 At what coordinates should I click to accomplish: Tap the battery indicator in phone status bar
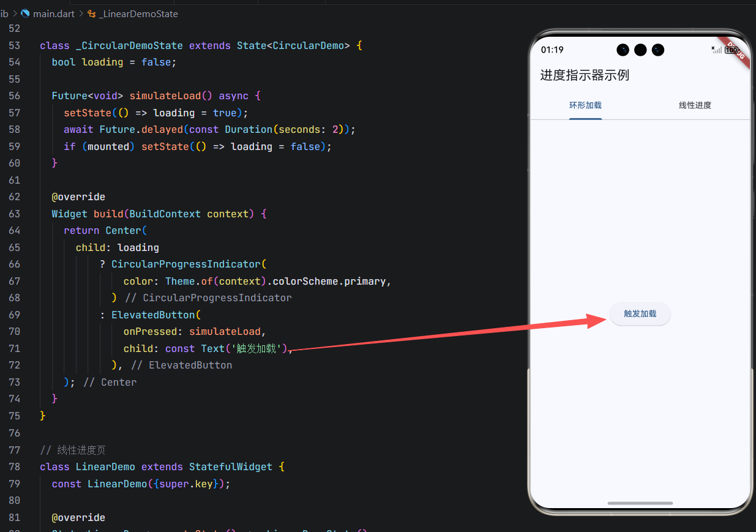[731, 50]
